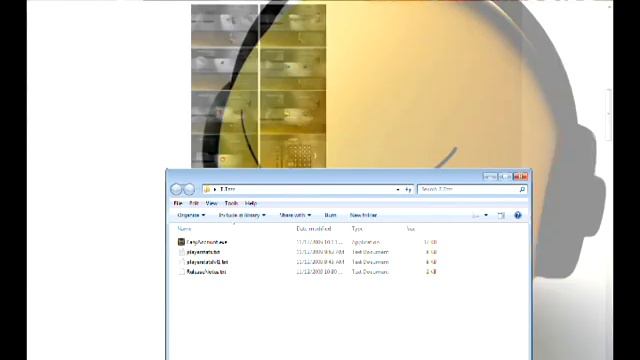Screen dimensions: 640x360
Task: Toggle the preview pane icon
Action: point(501,216)
